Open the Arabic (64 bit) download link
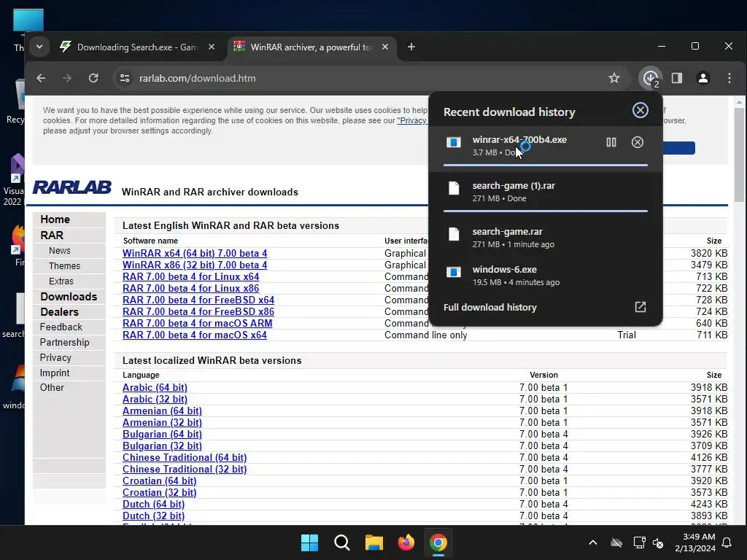Viewport: 747px width, 560px height. click(155, 388)
